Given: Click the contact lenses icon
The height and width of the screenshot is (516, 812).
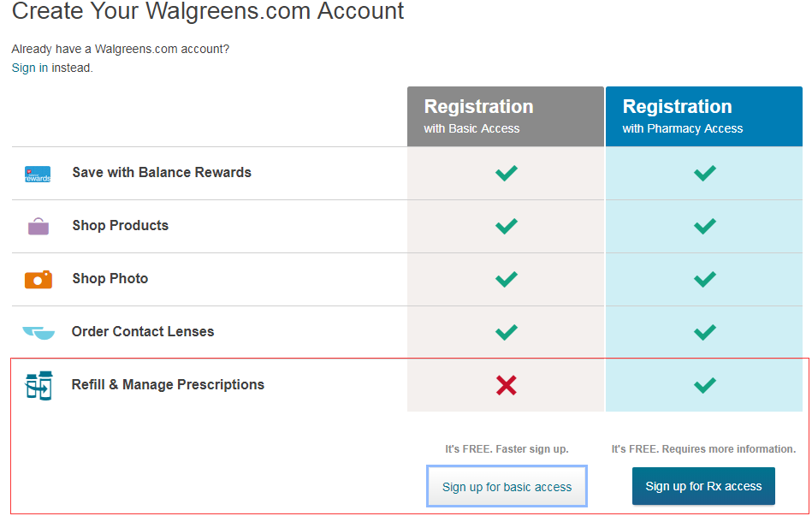Looking at the screenshot, I should [x=38, y=332].
